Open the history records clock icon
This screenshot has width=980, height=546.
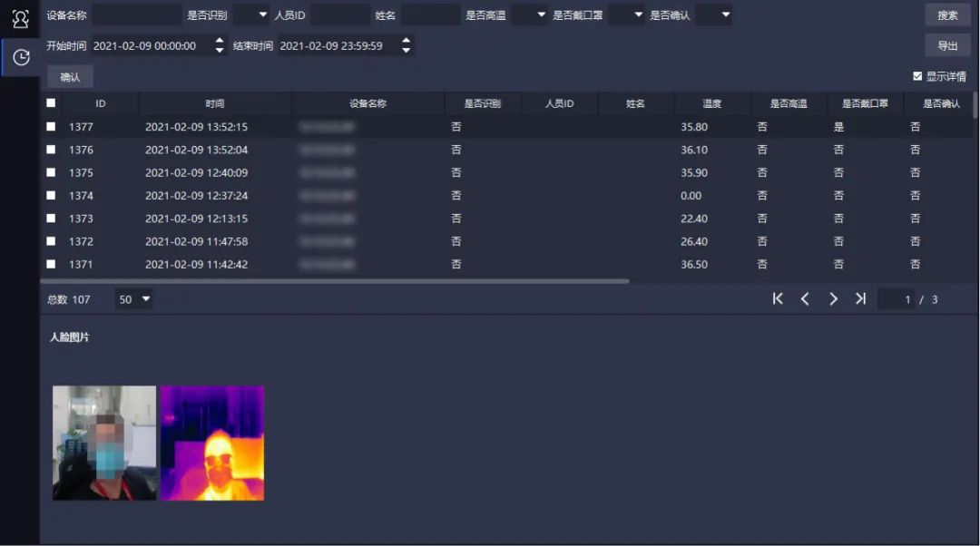point(20,57)
